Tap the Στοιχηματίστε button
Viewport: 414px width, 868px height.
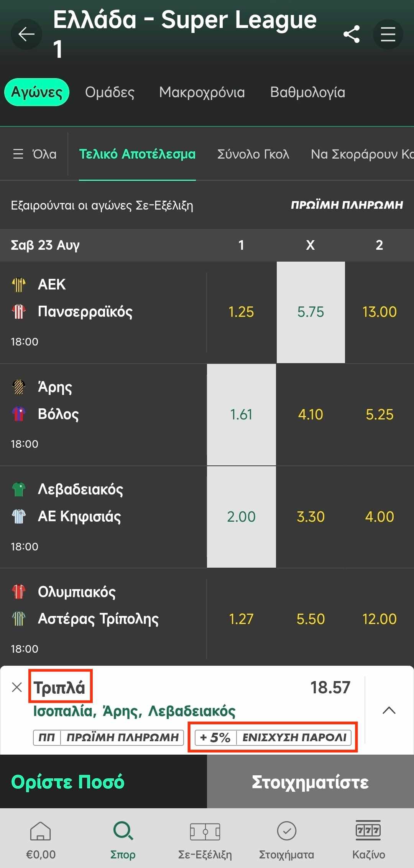click(x=310, y=782)
